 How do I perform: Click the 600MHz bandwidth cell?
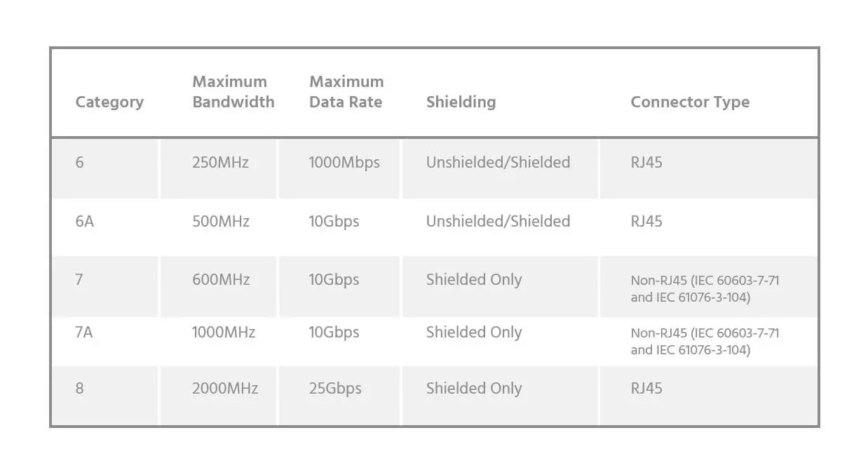click(x=221, y=280)
